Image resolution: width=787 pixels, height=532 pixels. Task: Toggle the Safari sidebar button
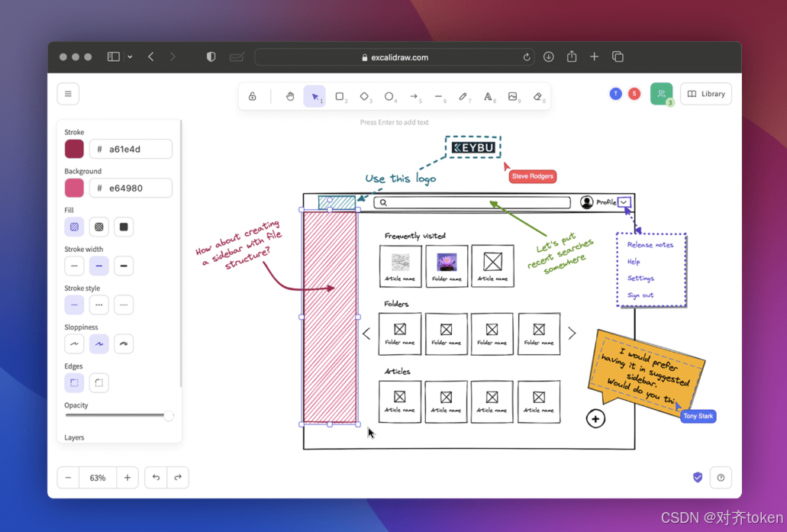[114, 56]
